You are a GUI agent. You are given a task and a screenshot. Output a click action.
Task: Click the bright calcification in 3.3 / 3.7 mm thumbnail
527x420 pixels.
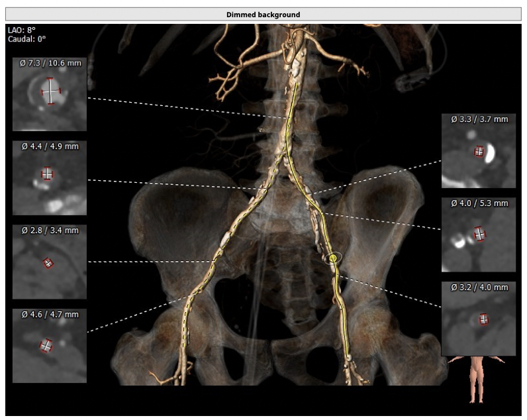[x=491, y=154]
